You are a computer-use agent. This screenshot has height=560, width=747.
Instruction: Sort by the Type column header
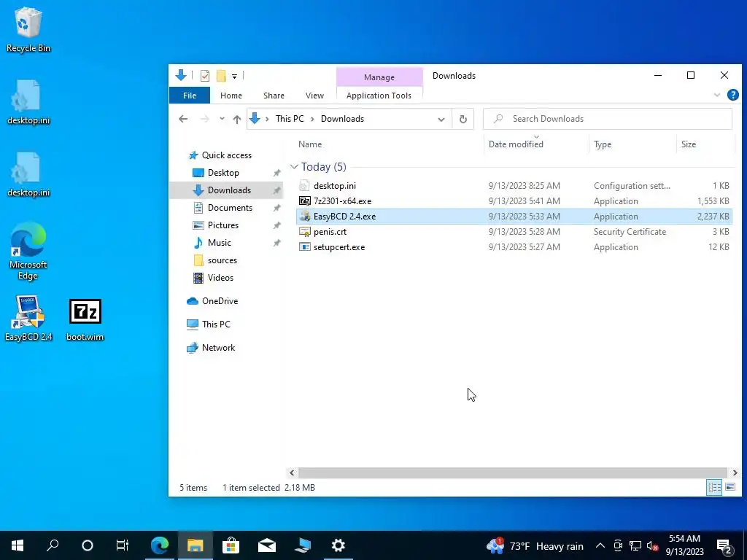603,144
